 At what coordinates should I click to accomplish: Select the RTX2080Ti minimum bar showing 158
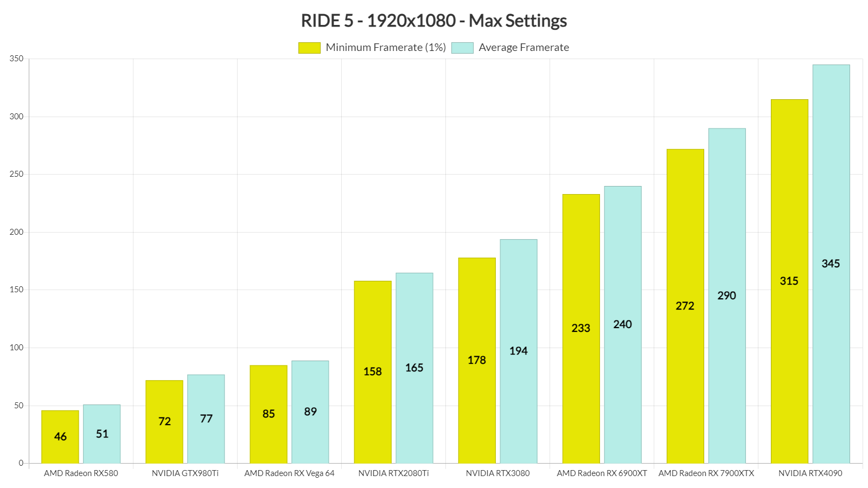coord(372,371)
